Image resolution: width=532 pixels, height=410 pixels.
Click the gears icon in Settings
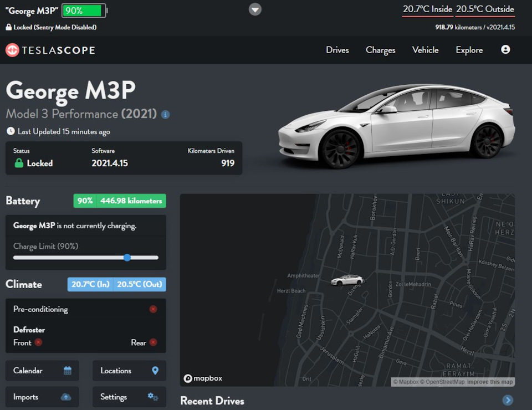tap(153, 397)
